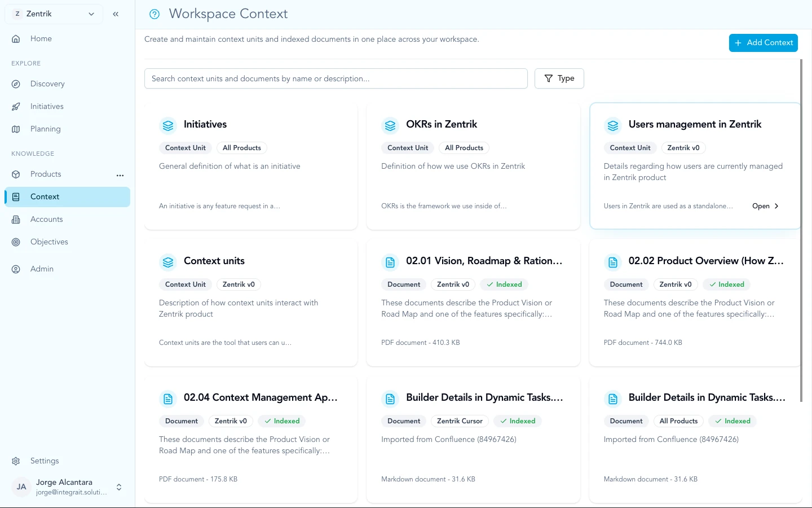The image size is (812, 508).
Task: Open Planning from the sidebar icon
Action: pyautogui.click(x=16, y=129)
